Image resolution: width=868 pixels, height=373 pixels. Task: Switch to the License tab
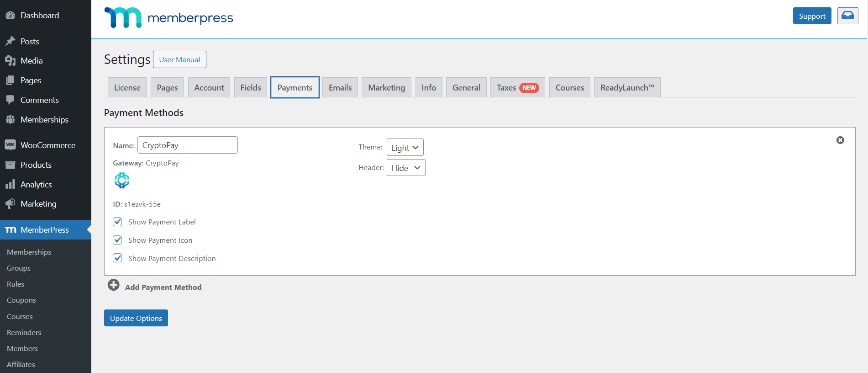pyautogui.click(x=127, y=87)
